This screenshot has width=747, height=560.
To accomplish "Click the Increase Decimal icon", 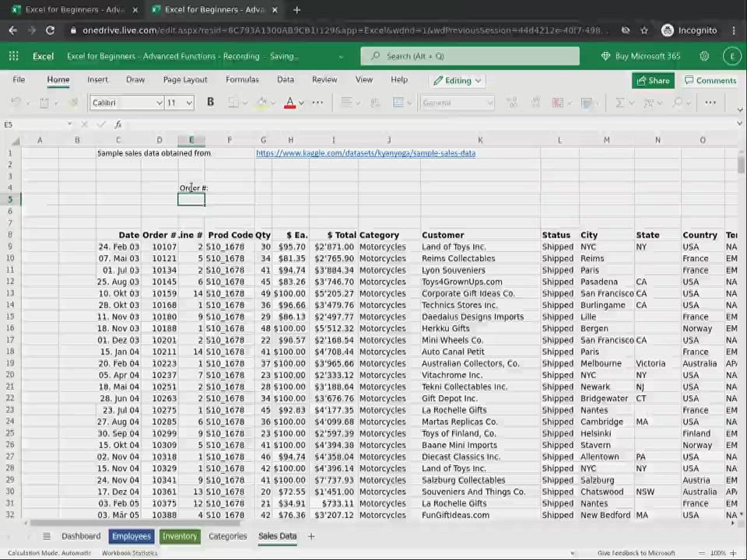I will (512, 103).
